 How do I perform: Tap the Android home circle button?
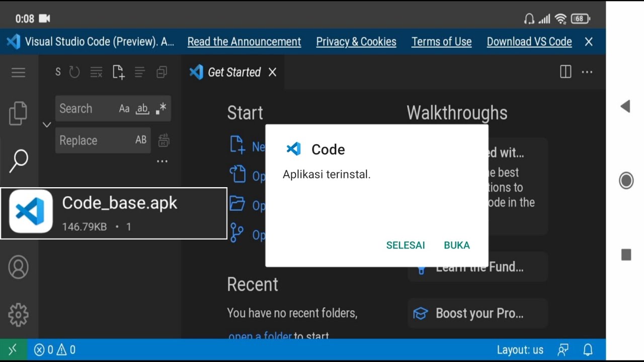626,180
